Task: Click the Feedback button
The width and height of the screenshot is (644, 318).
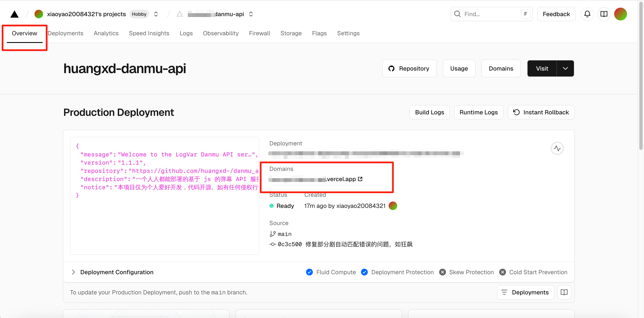Action: tap(556, 14)
